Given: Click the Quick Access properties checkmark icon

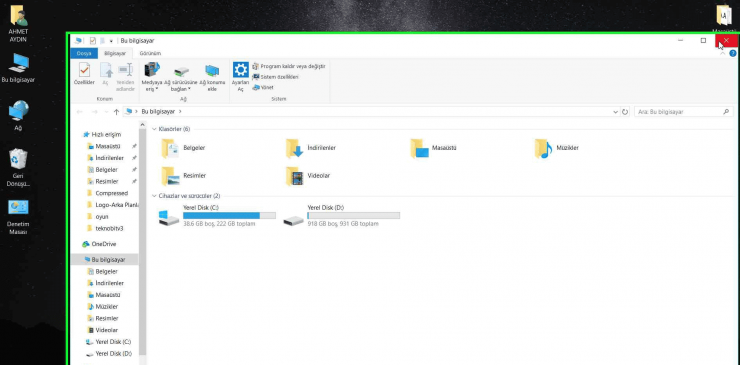Looking at the screenshot, I should coord(92,41).
